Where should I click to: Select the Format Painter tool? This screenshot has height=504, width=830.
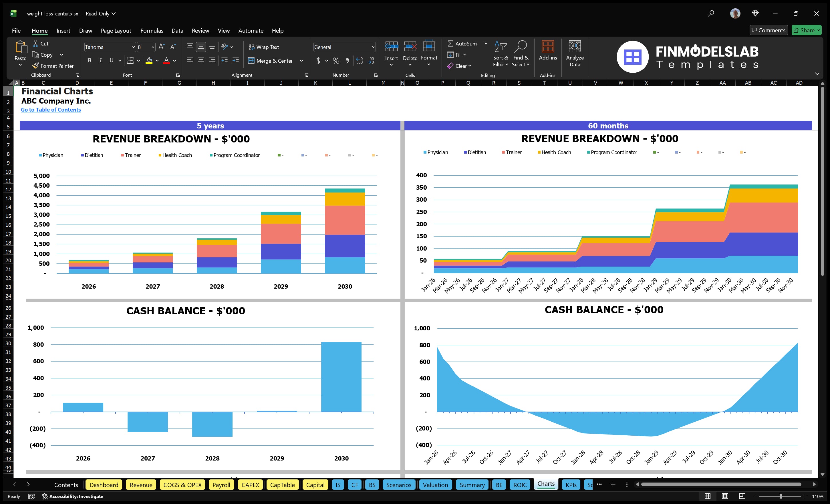click(x=53, y=66)
